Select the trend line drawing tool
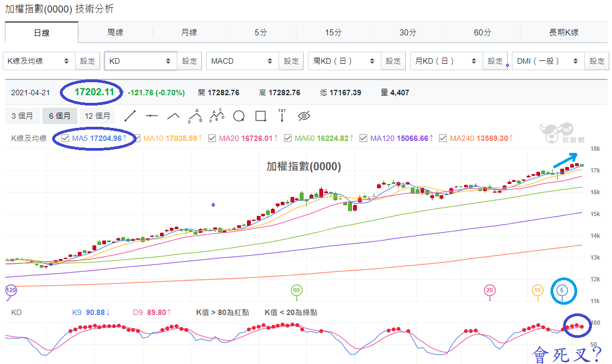This screenshot has width=612, height=364. (x=130, y=116)
